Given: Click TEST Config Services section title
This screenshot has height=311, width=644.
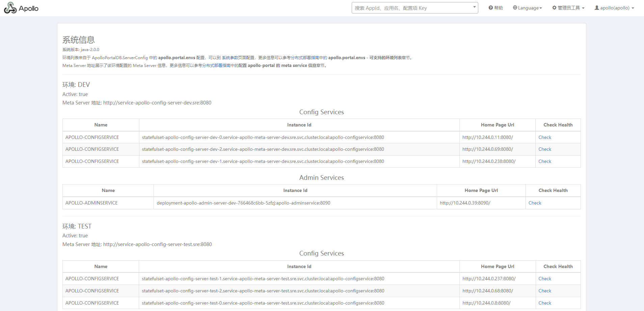Looking at the screenshot, I should click(x=322, y=253).
